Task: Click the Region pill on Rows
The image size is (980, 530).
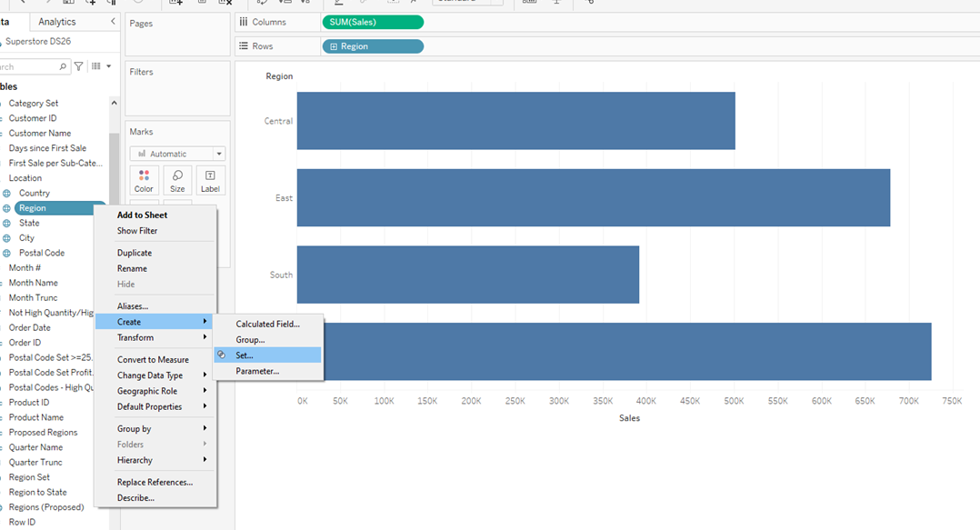Action: 373,46
